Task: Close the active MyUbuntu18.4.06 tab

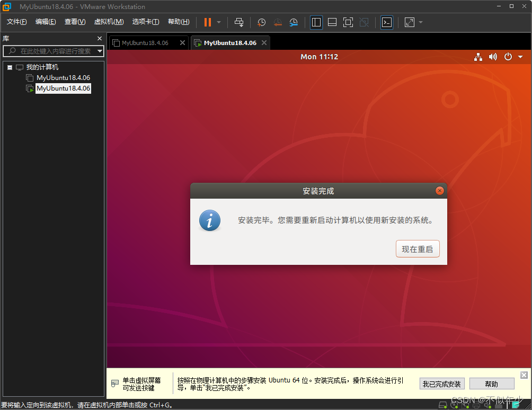Action: click(x=264, y=43)
